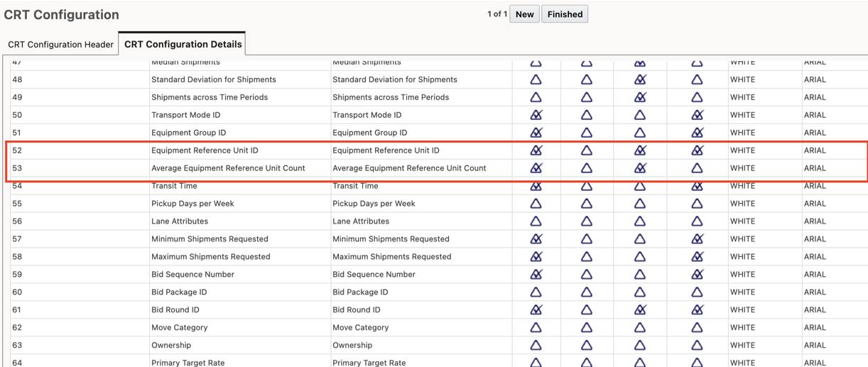Click second triangle icon in Equipment Group ID row
The image size is (868, 367).
587,133
